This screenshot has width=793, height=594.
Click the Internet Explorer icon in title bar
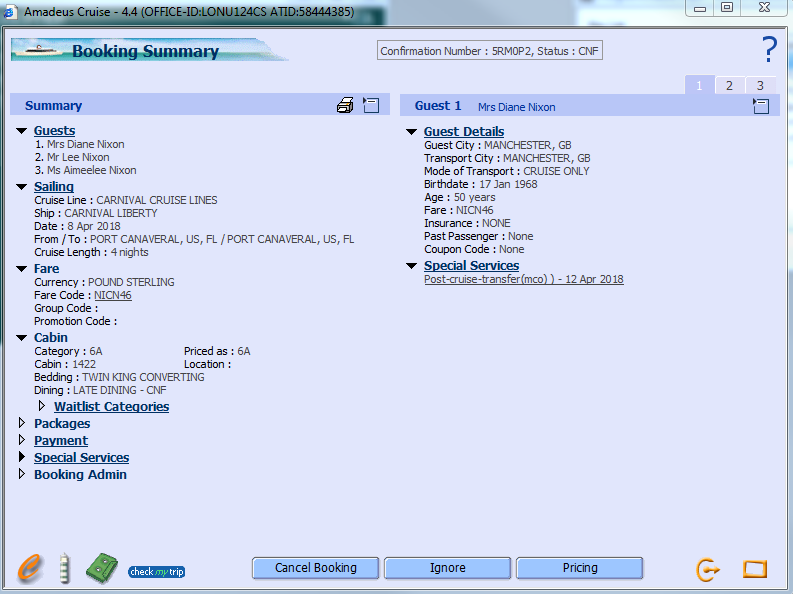coord(10,12)
